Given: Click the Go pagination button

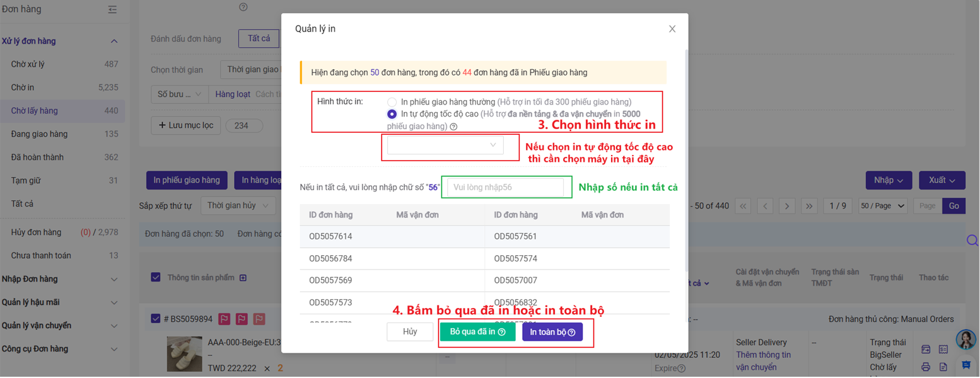Looking at the screenshot, I should [954, 206].
